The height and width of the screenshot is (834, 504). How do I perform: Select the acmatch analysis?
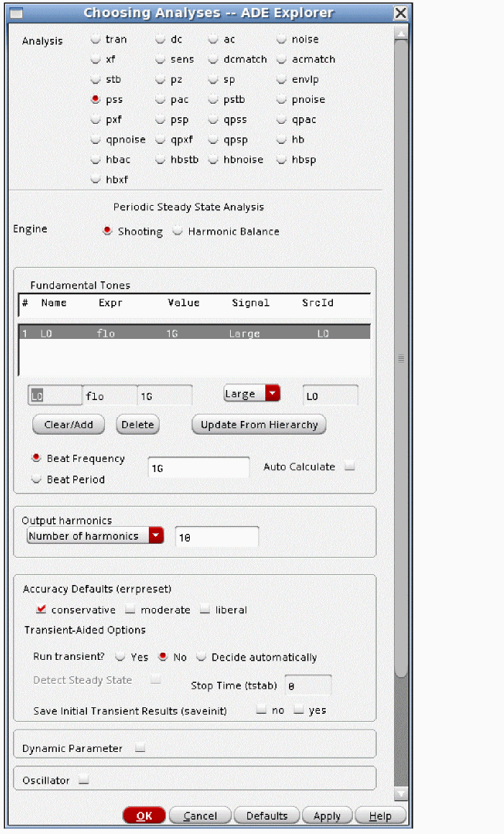click(x=282, y=59)
